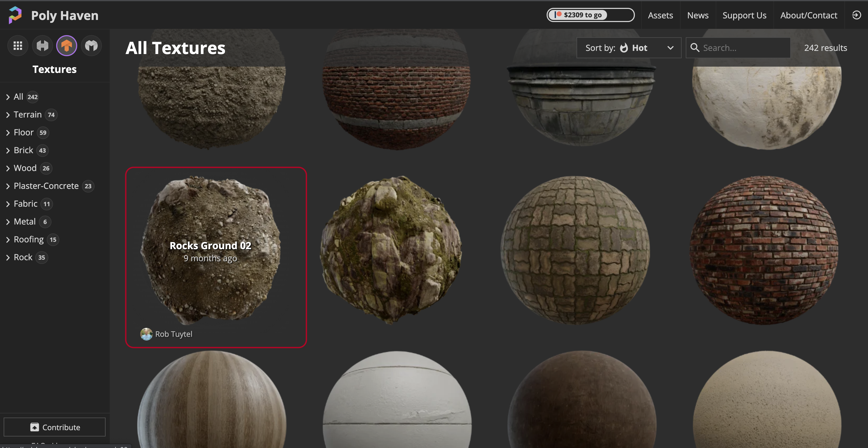Click Rob Tuytel author avatar
Image resolution: width=868 pixels, height=448 pixels.
coord(146,334)
